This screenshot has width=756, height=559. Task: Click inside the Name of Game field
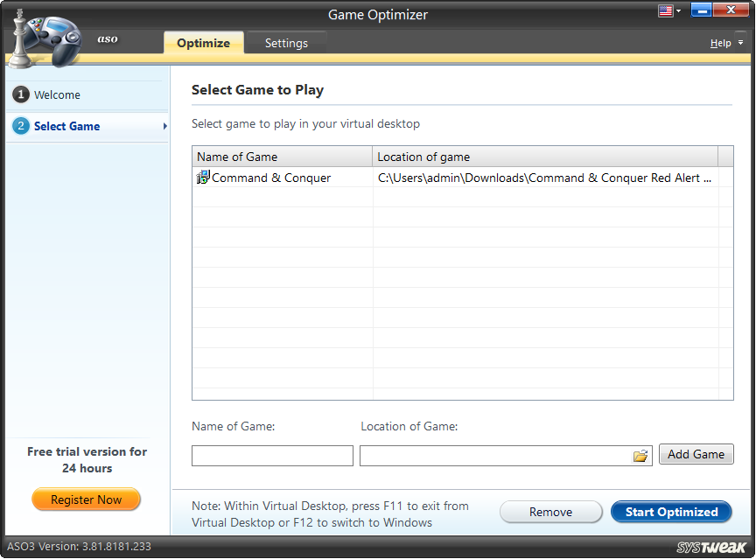point(271,455)
